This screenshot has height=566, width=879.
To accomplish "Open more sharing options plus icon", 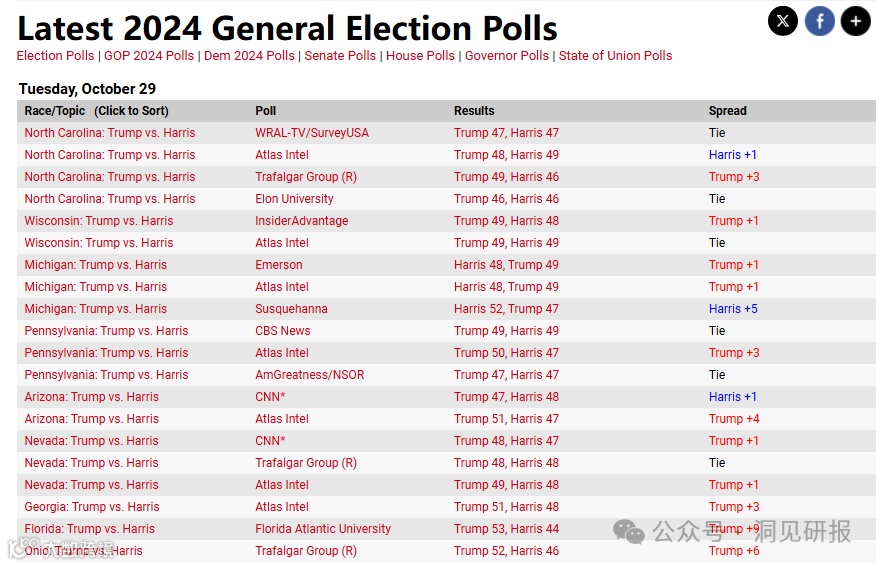I will 855,20.
